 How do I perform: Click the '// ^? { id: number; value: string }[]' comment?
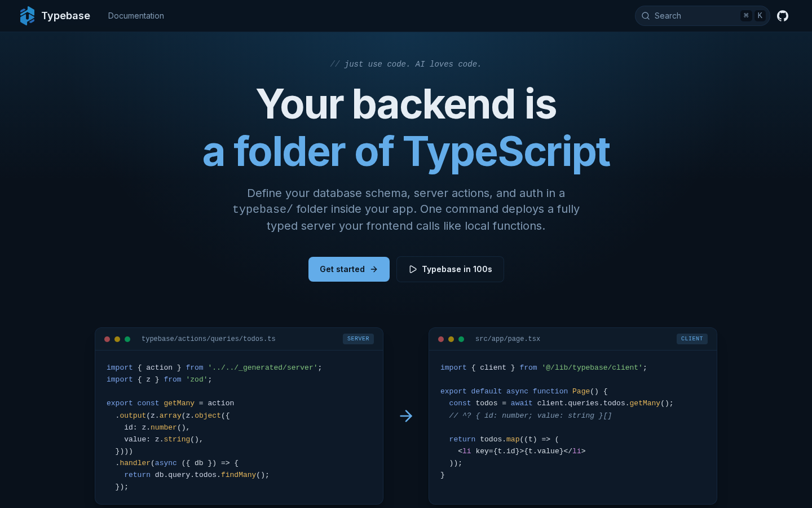tap(531, 415)
